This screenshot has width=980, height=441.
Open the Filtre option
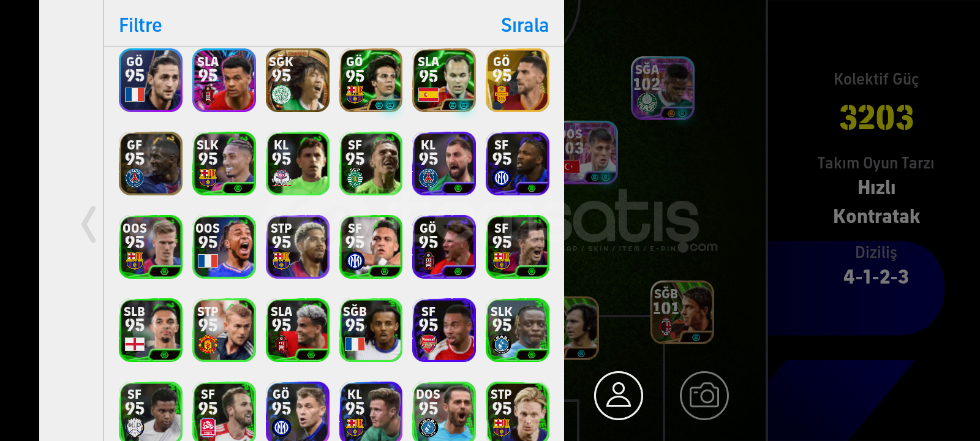coord(140,25)
